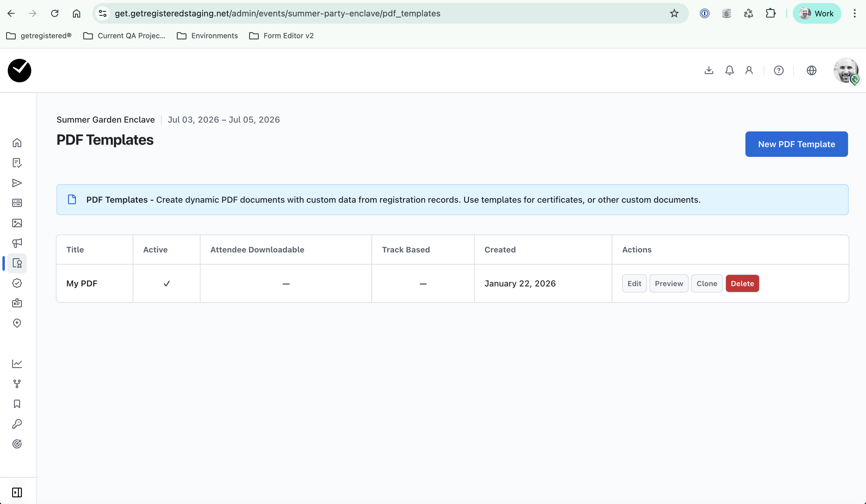Click the bookmark icon in sidebar

tap(17, 404)
